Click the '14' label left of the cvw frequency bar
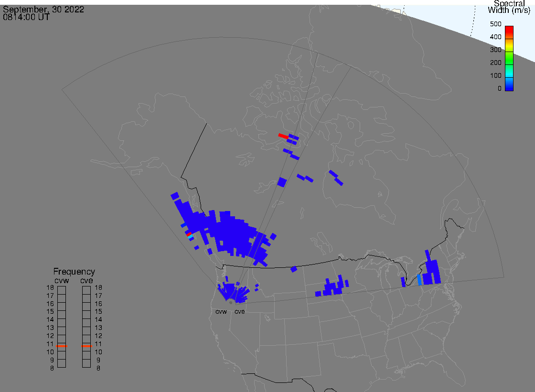 point(50,320)
